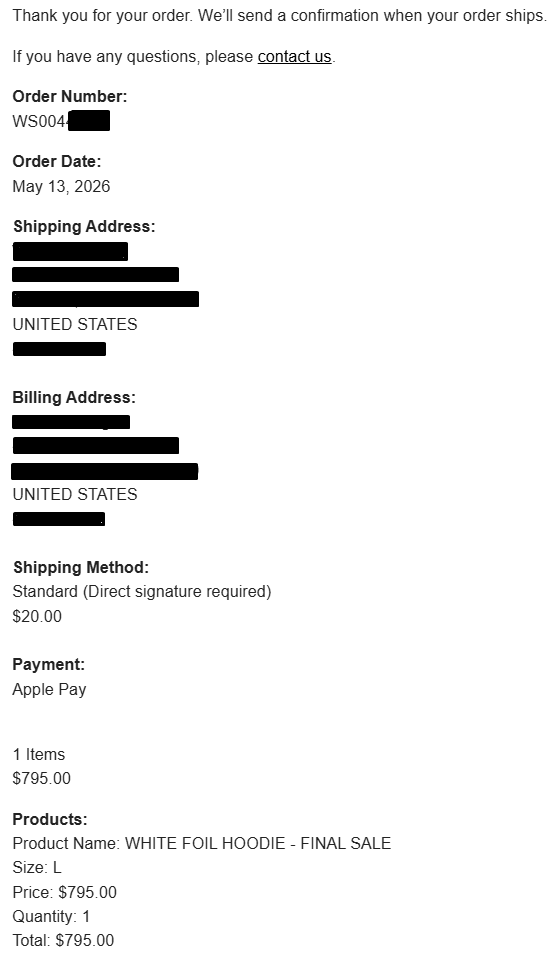This screenshot has width=559, height=956.
Task: Click the Order Date label
Action: click(57, 162)
